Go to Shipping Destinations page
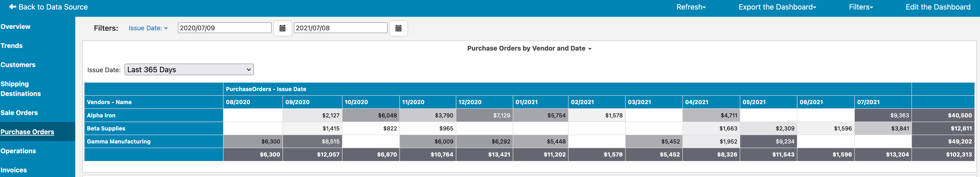 pyautogui.click(x=20, y=88)
